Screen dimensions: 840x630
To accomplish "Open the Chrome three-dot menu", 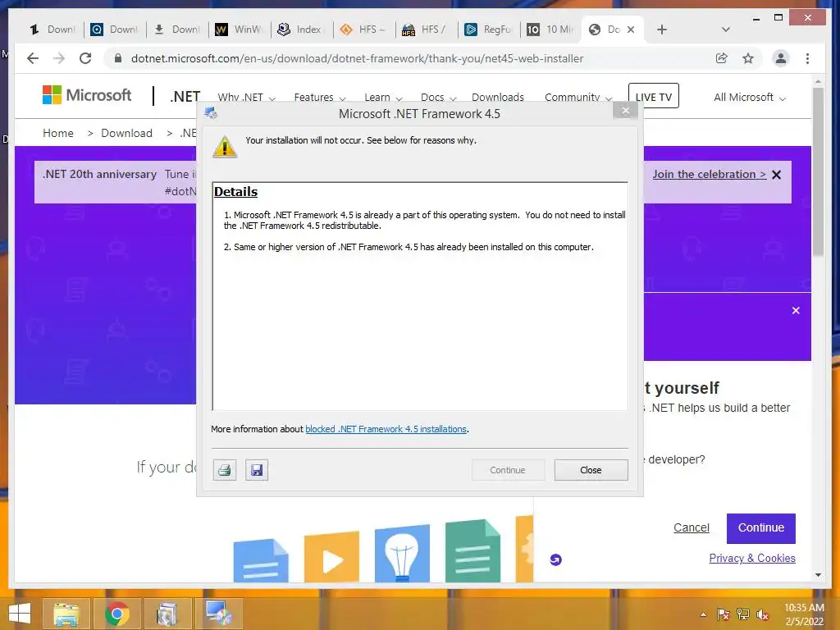I will (807, 58).
